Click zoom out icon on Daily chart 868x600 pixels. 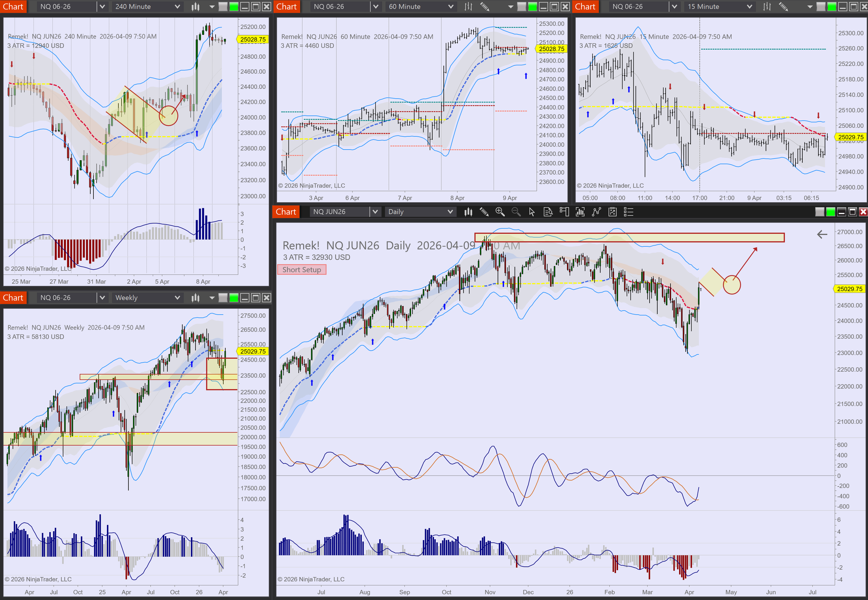coord(516,212)
